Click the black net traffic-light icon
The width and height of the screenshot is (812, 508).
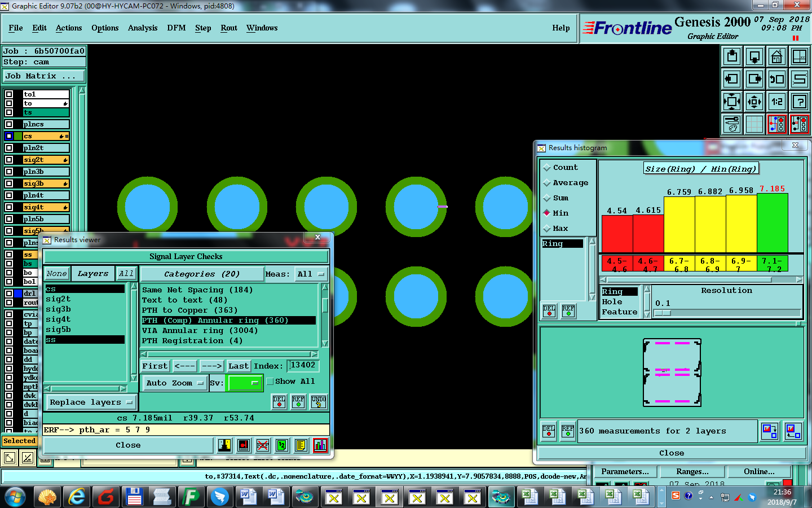(800, 124)
